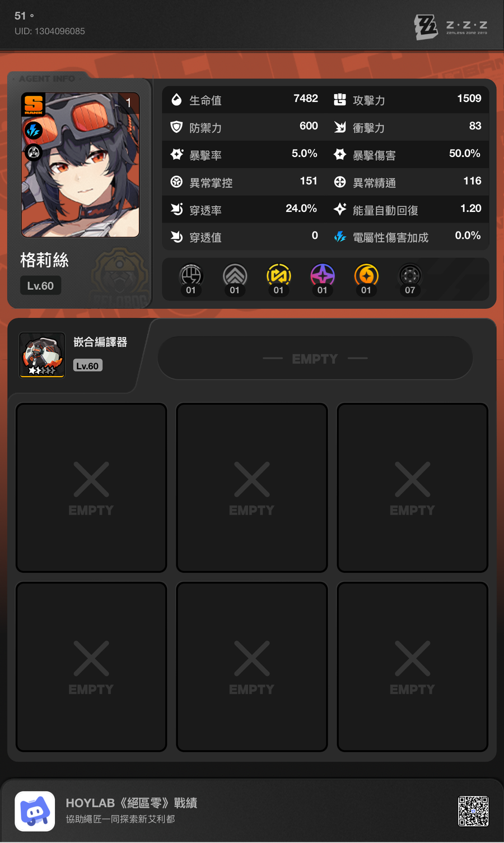Click the S rank badge
504x843 pixels.
[34, 105]
